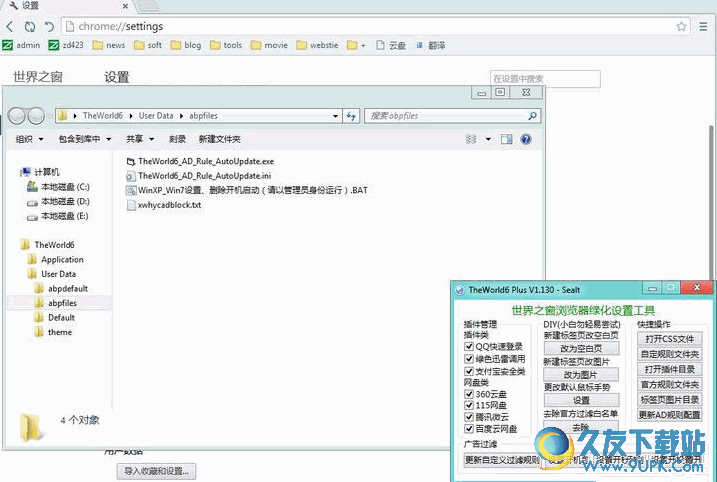Expand the chevron after TheWorld6 in path

tap(131, 116)
